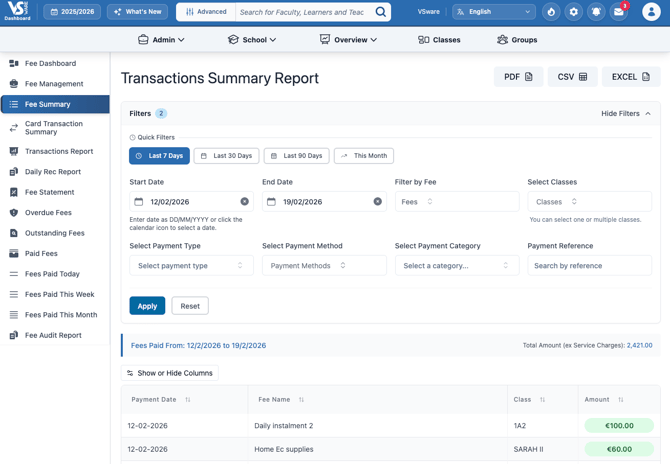This screenshot has height=464, width=670.
Task: Select the Last 30 Days quick filter
Action: coord(226,156)
